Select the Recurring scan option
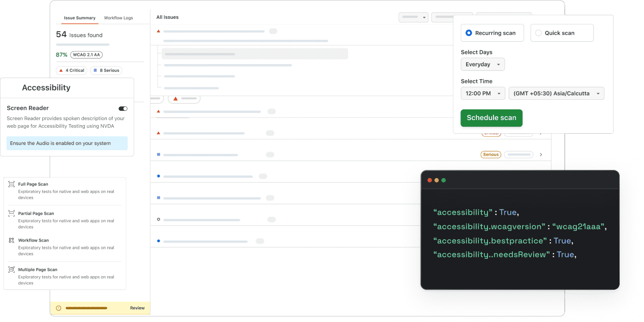Screen dimensions: 644x322 (x=492, y=33)
